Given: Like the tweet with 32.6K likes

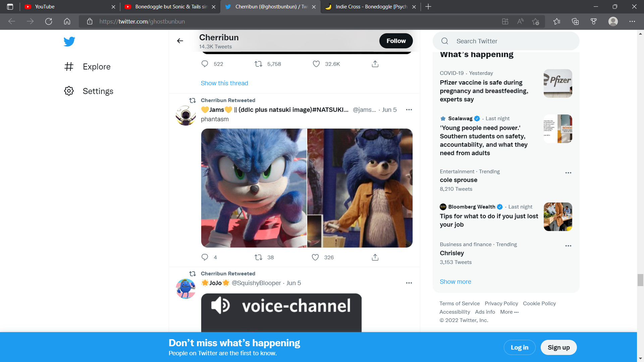Looking at the screenshot, I should pos(316,64).
